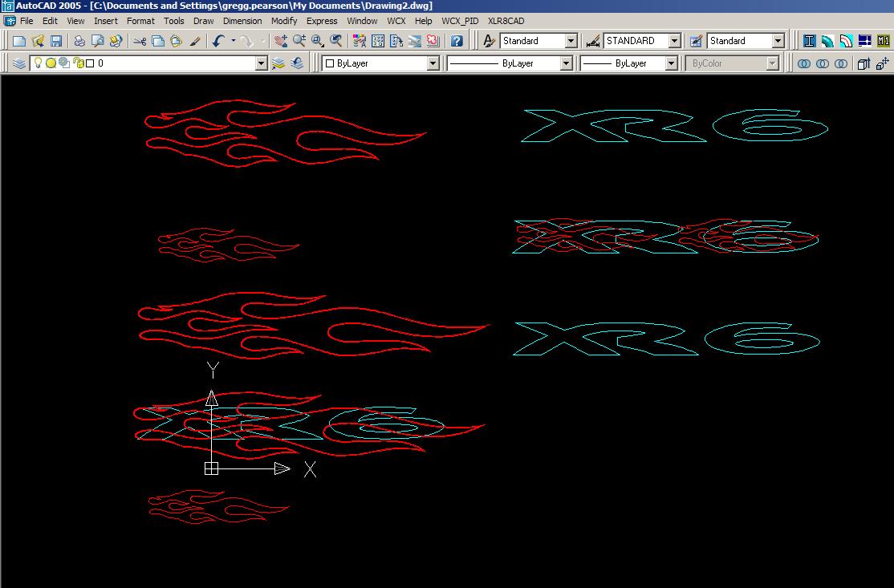This screenshot has height=588, width=894.
Task: Open the ByLayer color control dropdown
Action: point(433,63)
